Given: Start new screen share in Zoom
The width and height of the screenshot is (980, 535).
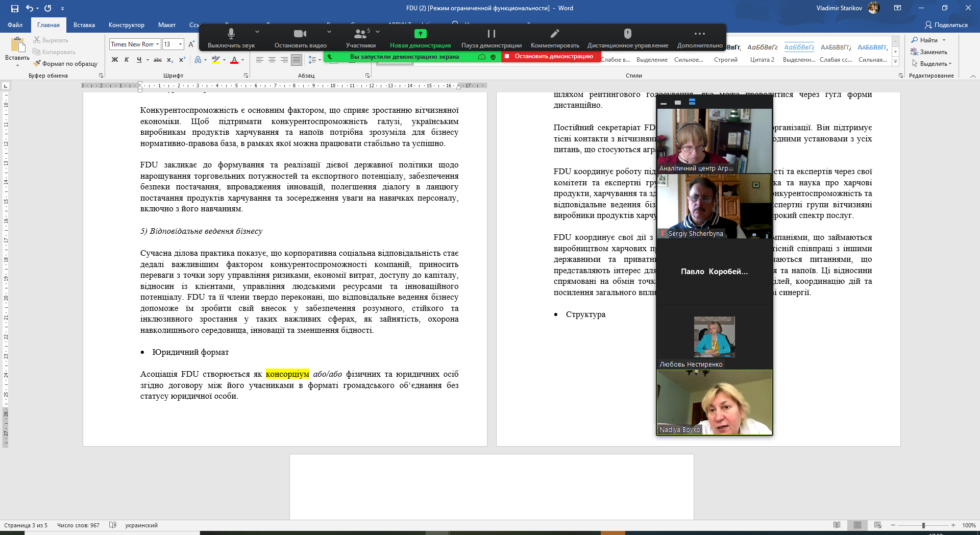Looking at the screenshot, I should 420,38.
